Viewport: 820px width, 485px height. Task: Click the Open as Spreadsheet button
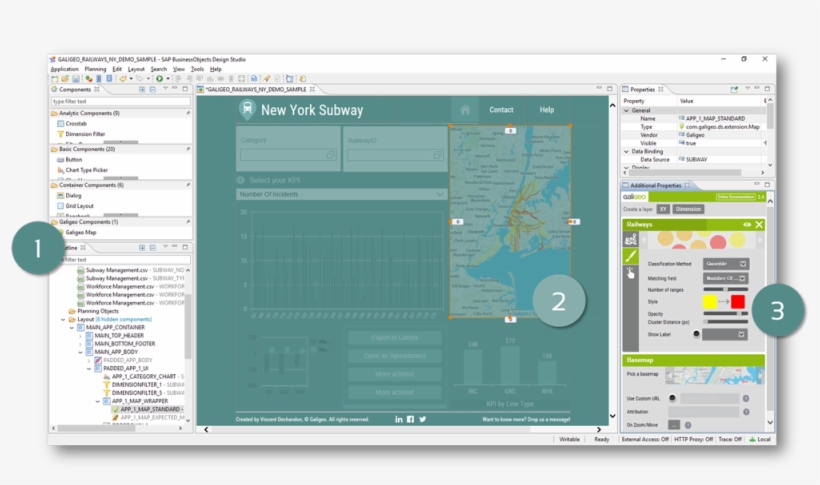(x=395, y=356)
